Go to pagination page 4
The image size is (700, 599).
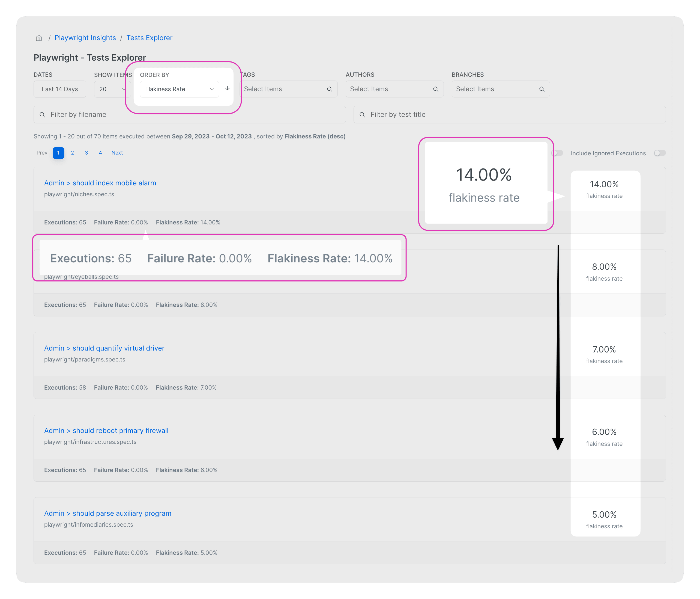(x=100, y=153)
